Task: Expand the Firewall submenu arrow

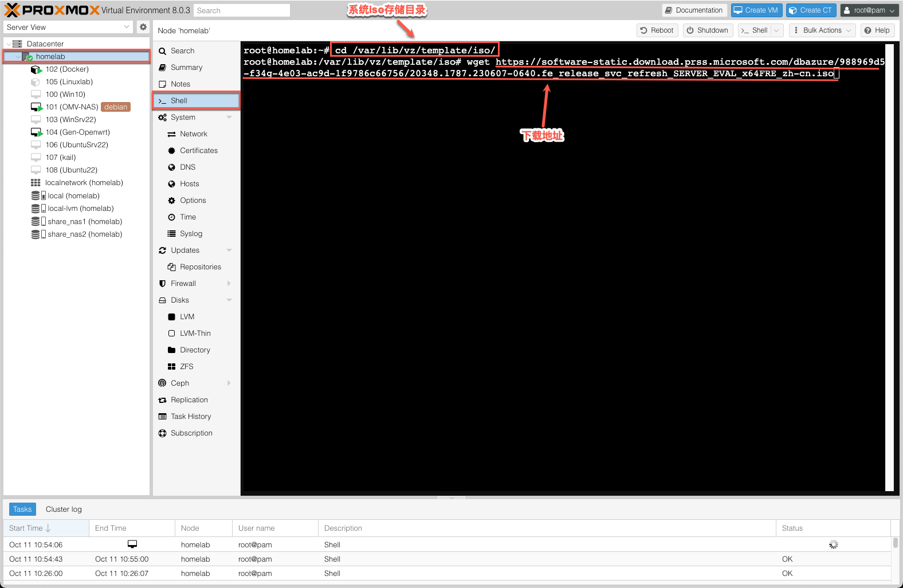Action: (x=229, y=284)
